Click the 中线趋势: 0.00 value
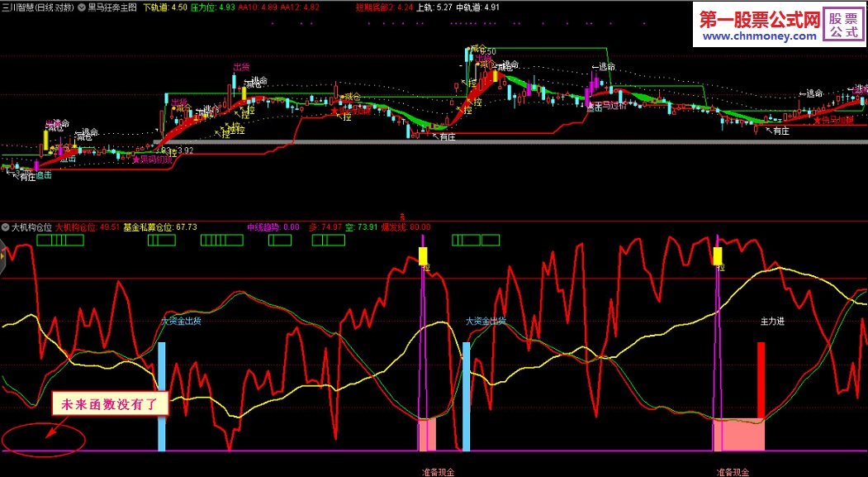The image size is (868, 477). 273,227
